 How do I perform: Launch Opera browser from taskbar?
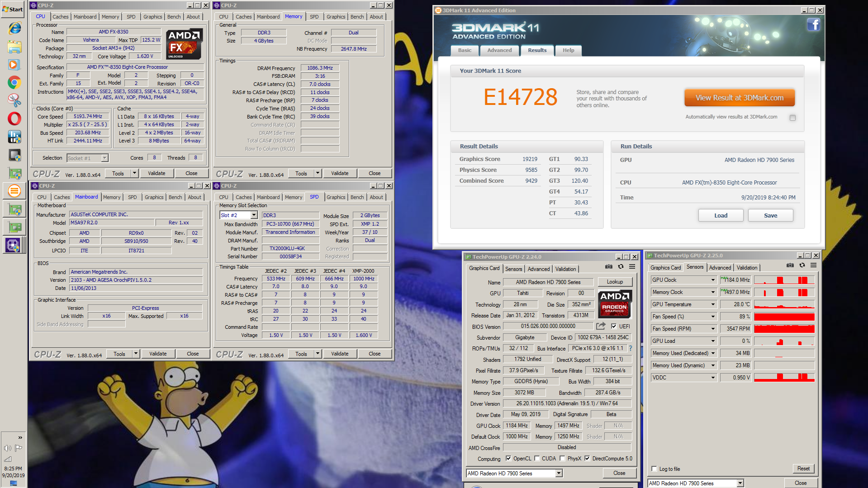(14, 118)
